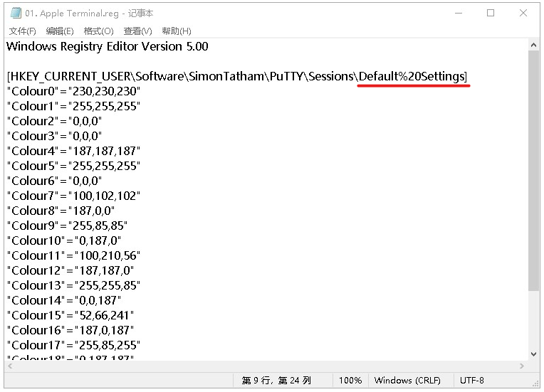Click the "Colour10"="0,187,0" line
544x392 pixels.
tap(64, 240)
